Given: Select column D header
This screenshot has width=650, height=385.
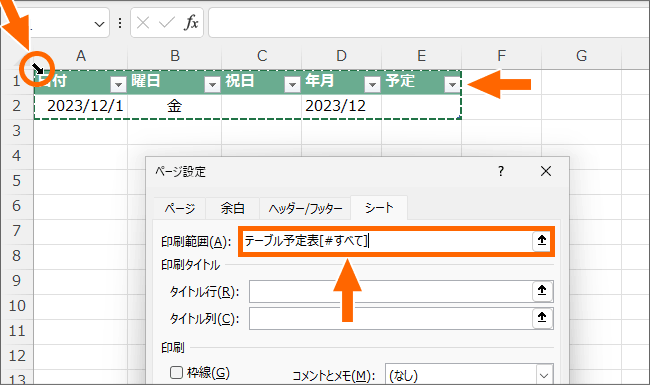Looking at the screenshot, I should tap(342, 56).
